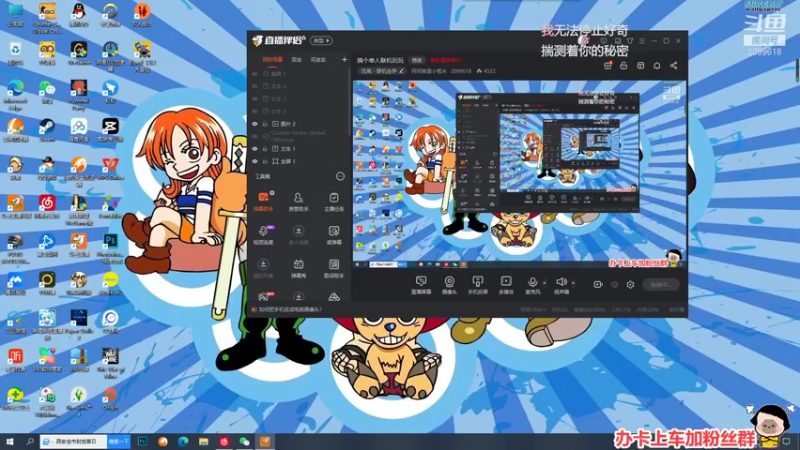Select the 全屏 1 source row

(x=298, y=161)
